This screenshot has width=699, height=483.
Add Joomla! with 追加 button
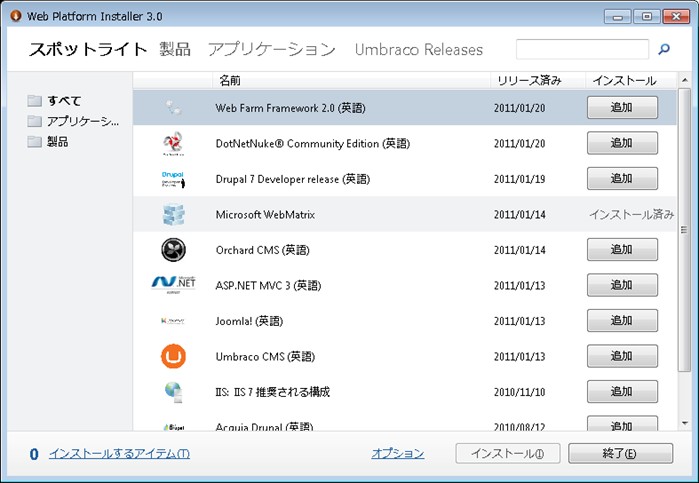(622, 321)
